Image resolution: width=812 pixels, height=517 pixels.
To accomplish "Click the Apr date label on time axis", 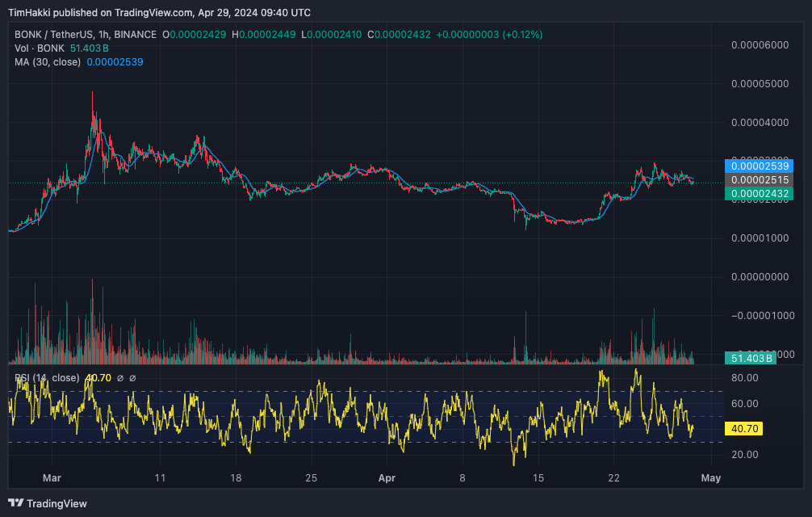I will pos(387,478).
